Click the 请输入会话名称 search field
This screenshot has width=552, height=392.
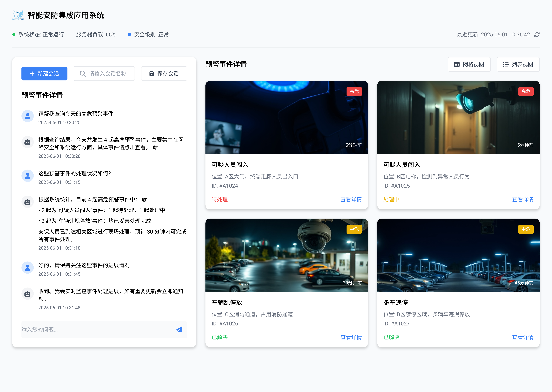[108, 74]
